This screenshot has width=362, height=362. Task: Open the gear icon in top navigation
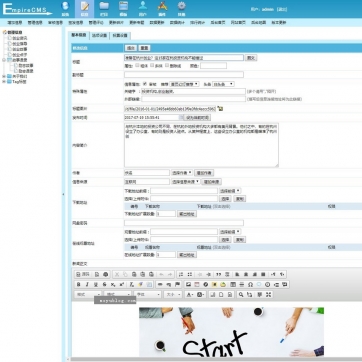(x=181, y=9)
